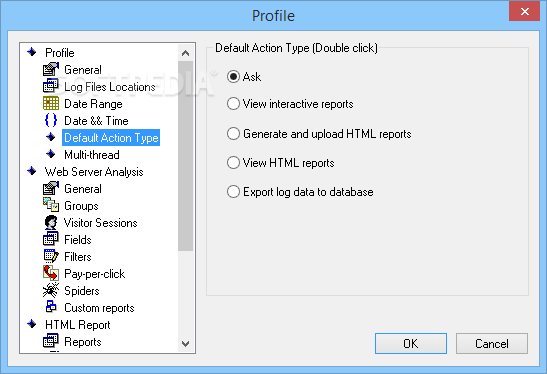Image resolution: width=547 pixels, height=374 pixels.
Task: Click the Reports icon under HTML Report
Action: click(x=51, y=341)
